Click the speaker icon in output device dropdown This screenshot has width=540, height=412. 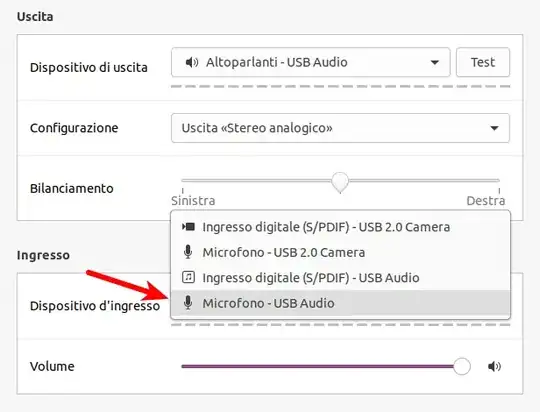pos(192,62)
